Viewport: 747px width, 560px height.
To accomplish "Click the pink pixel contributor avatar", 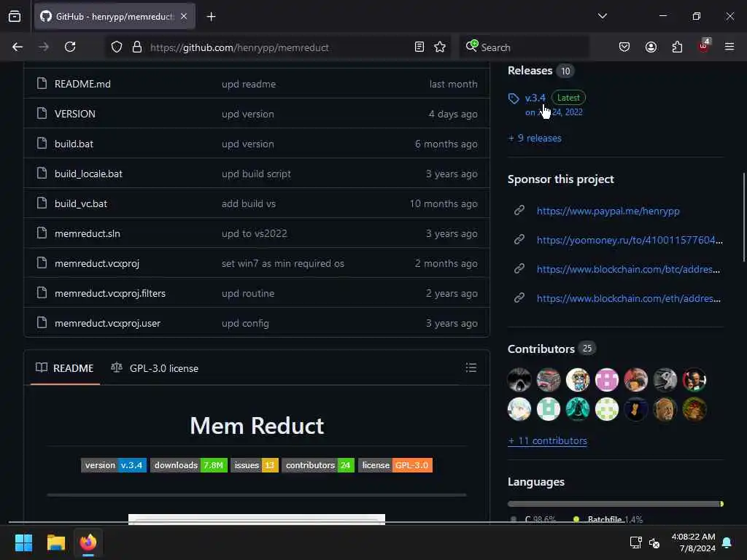I will coord(606,380).
